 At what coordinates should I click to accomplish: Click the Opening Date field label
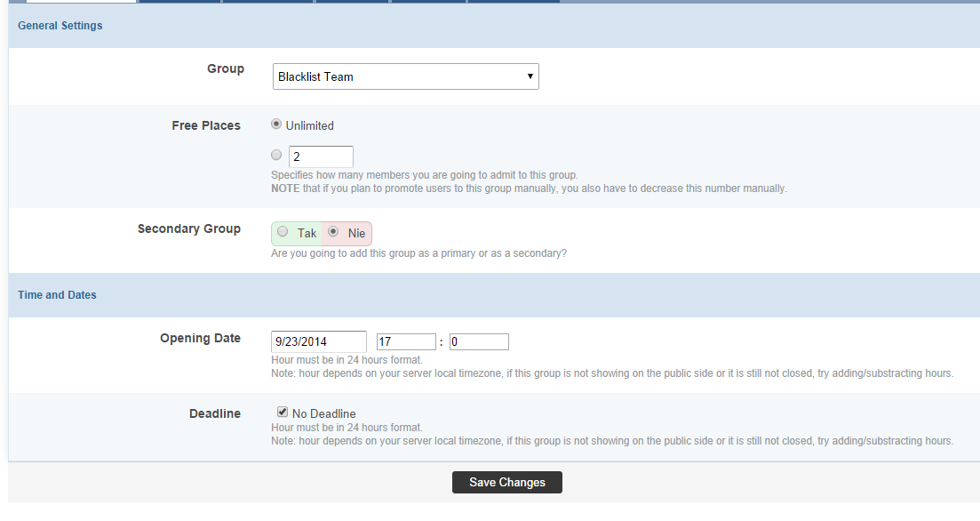(x=200, y=338)
